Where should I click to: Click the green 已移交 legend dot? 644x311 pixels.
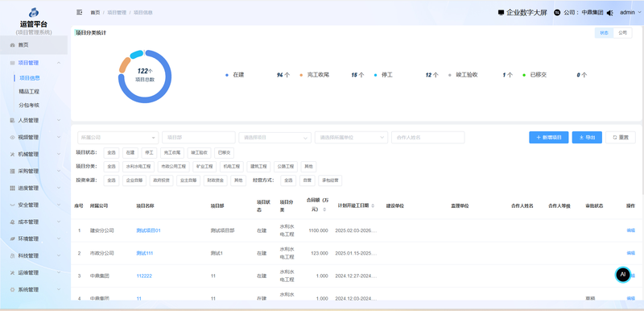coord(524,75)
